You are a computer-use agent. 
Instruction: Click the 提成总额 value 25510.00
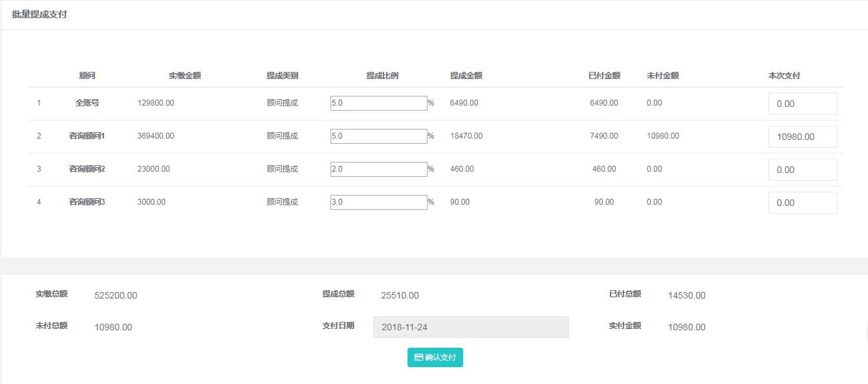[x=400, y=295]
